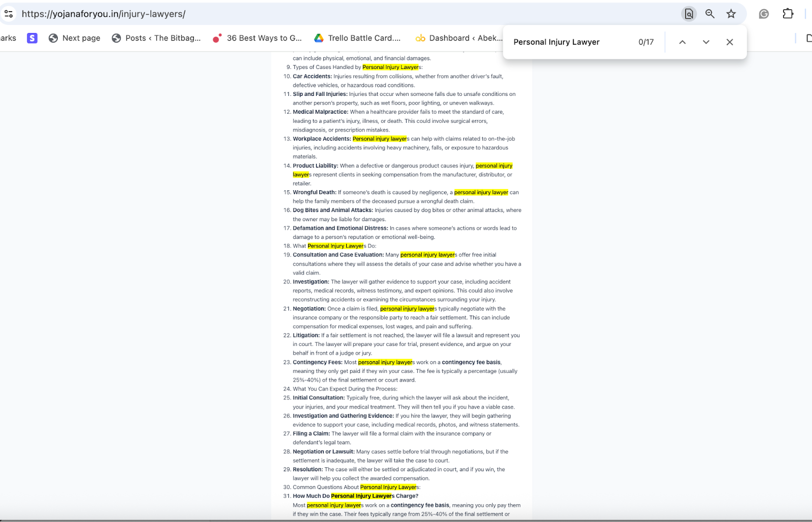
Task: Click the 'What You Can Expect During the Process:' line
Action: click(x=345, y=389)
